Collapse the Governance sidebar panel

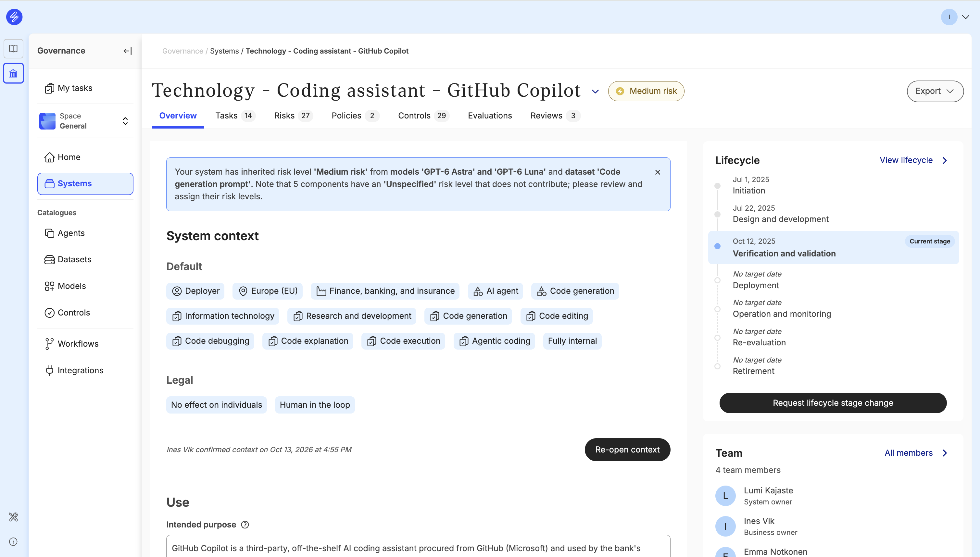(x=127, y=51)
